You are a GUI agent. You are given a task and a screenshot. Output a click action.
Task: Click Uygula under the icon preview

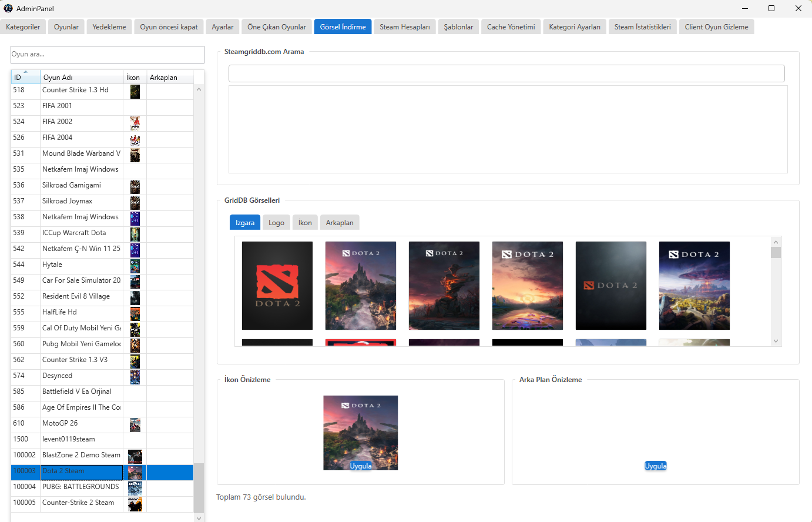click(x=361, y=466)
